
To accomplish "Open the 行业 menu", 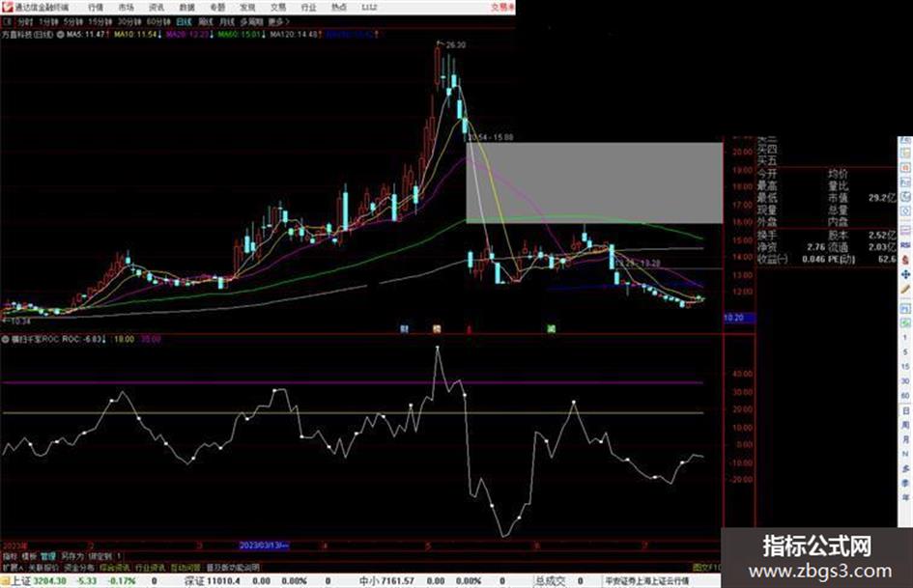I will [x=308, y=8].
